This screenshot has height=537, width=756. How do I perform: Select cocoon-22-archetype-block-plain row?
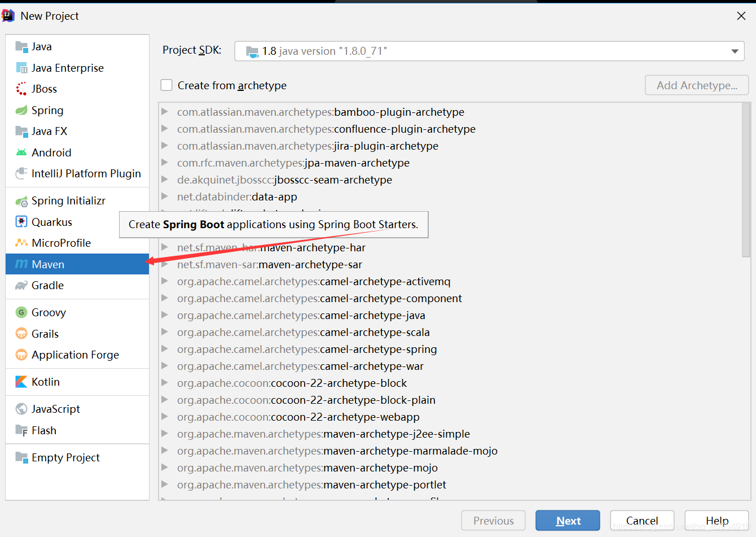[x=450, y=400]
